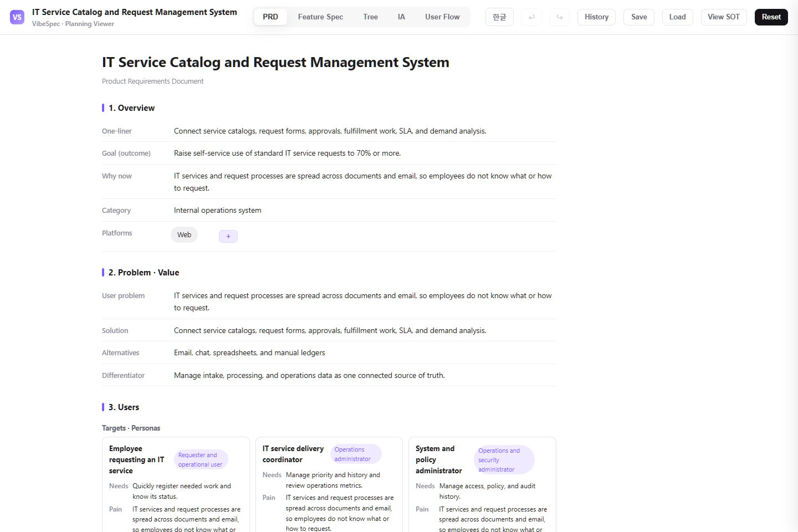The image size is (798, 532).
Task: Select the Web platform chip
Action: click(184, 235)
